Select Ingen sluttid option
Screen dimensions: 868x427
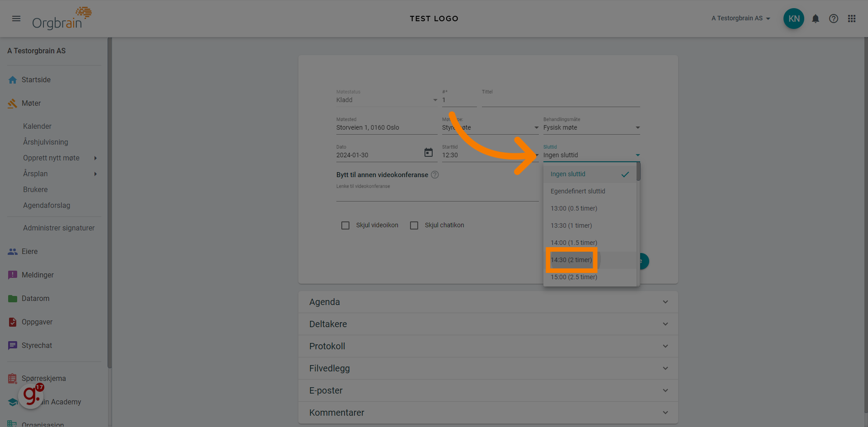[x=590, y=174]
